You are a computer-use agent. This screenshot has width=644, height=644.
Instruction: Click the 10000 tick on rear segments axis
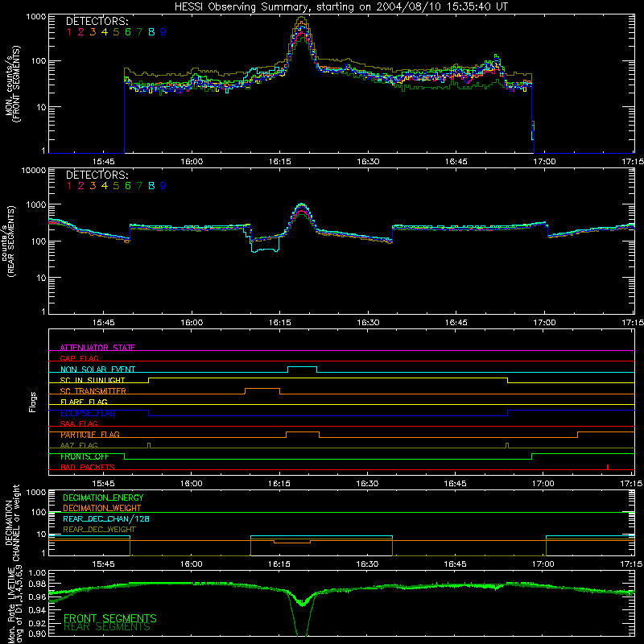coord(34,171)
